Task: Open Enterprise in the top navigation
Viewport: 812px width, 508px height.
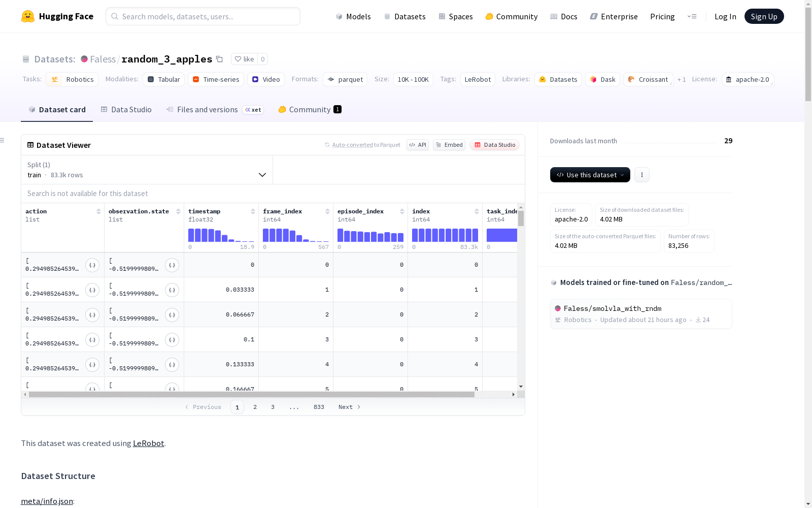Action: 614,16
